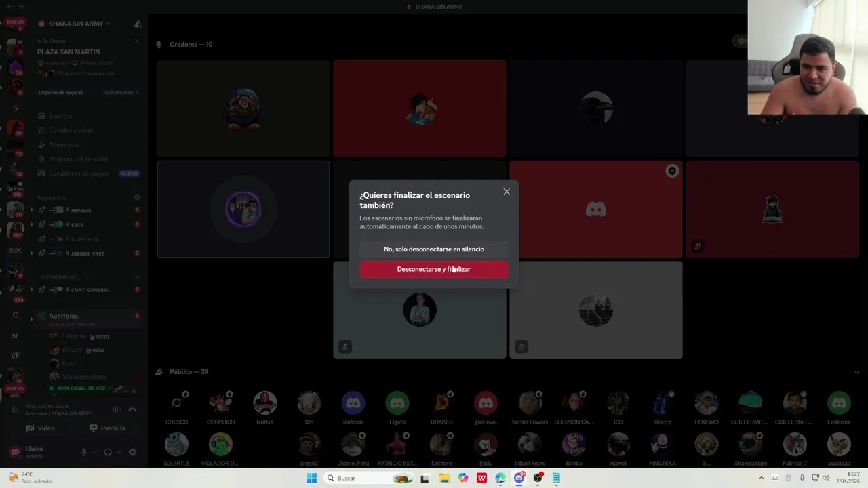Screen dimensions: 868x488
Task: Open the SdK server in server list
Action: click(x=15, y=251)
